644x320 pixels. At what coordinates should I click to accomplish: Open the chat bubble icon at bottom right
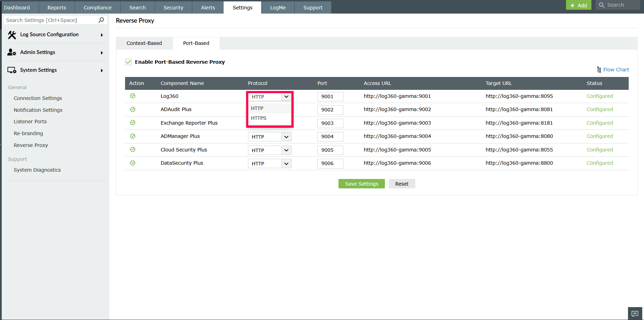[x=635, y=313]
